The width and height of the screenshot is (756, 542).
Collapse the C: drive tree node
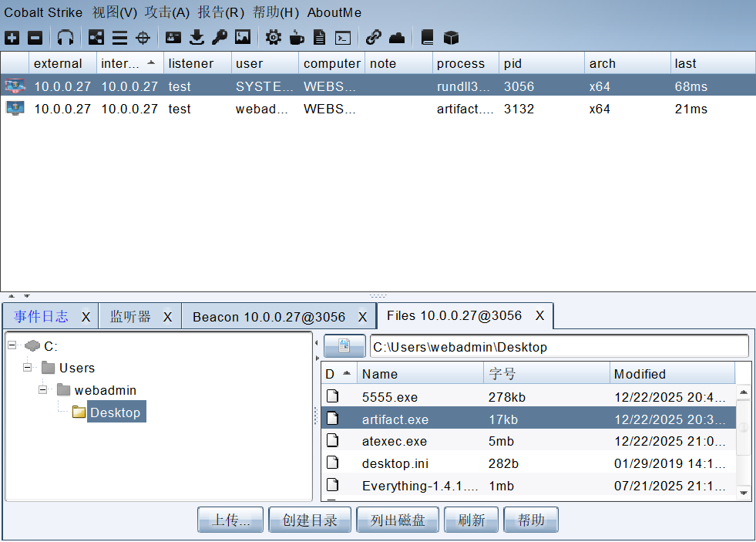pyautogui.click(x=12, y=345)
